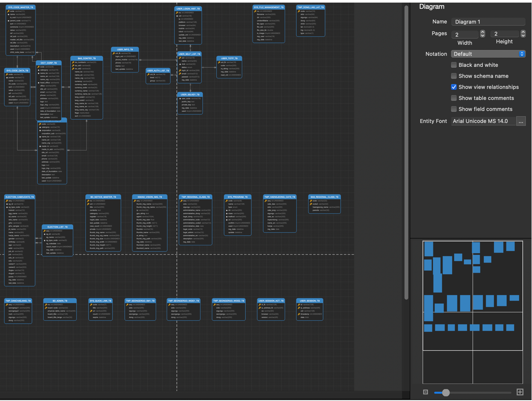
Task: Enable the Black and white checkbox
Action: click(454, 65)
